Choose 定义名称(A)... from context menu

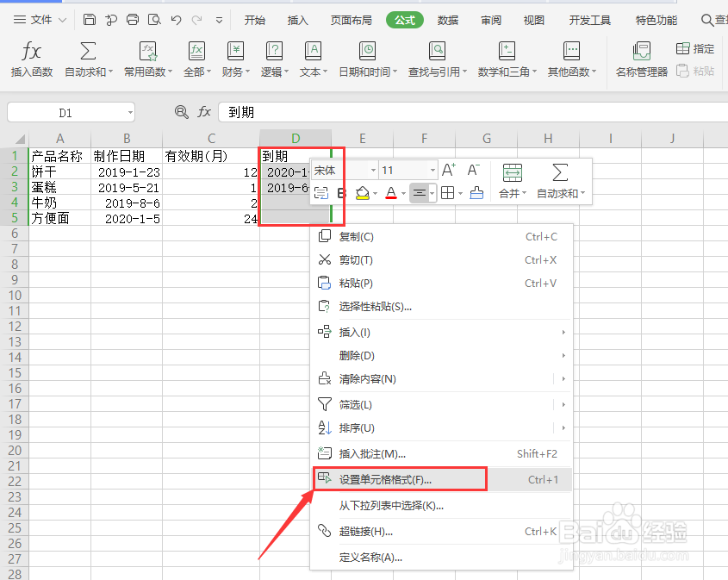(x=441, y=557)
